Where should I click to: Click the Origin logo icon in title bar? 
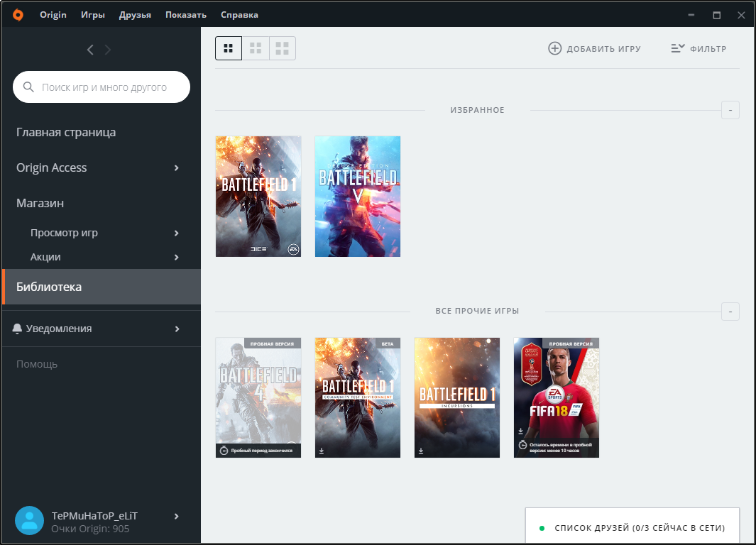click(18, 15)
